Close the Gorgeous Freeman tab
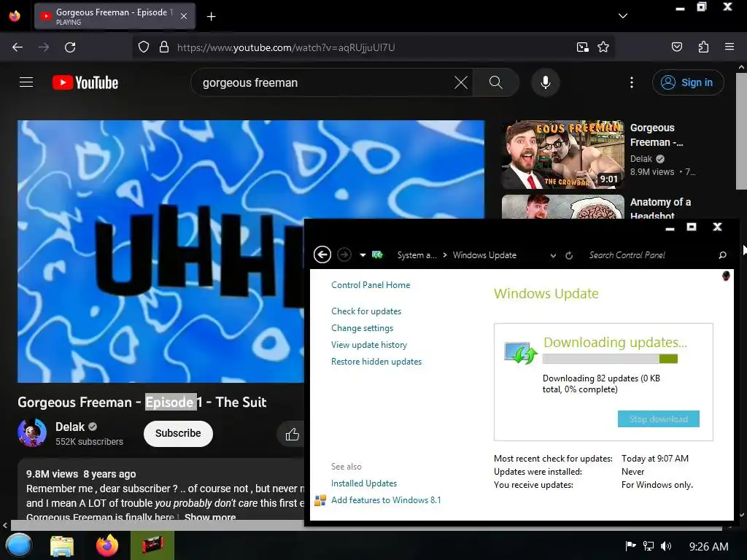 [184, 16]
